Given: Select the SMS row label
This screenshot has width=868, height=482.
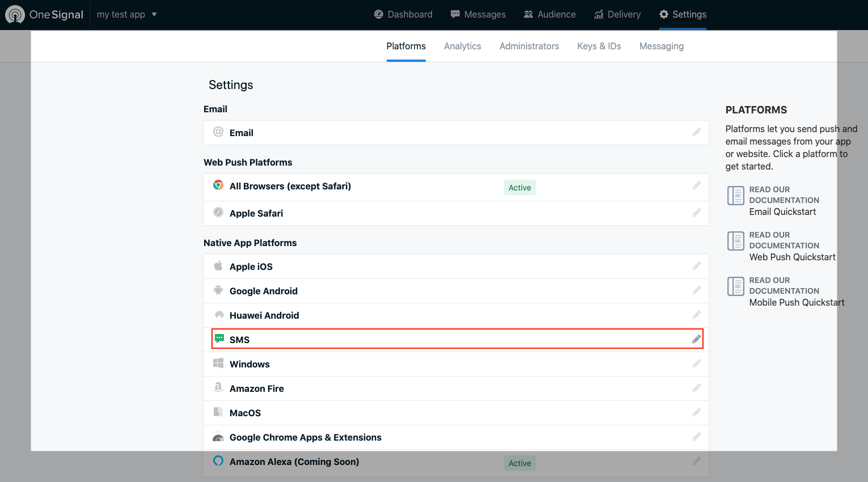Looking at the screenshot, I should point(239,340).
